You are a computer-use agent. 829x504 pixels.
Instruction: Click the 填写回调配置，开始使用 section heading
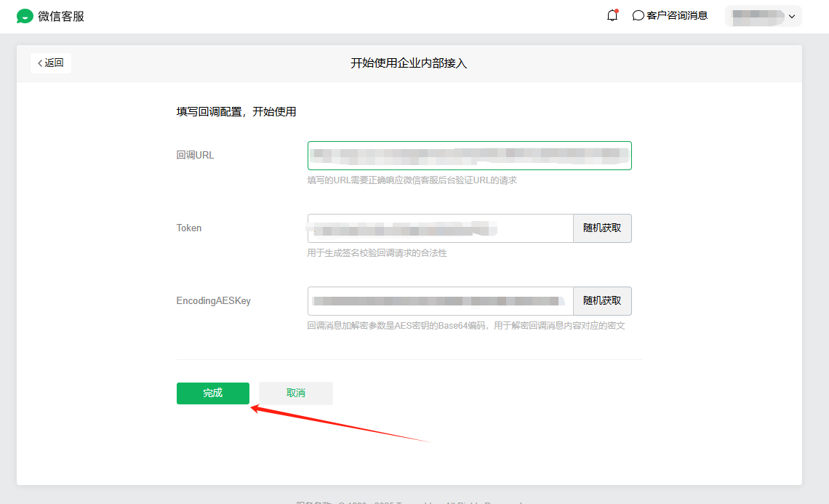pyautogui.click(x=236, y=112)
